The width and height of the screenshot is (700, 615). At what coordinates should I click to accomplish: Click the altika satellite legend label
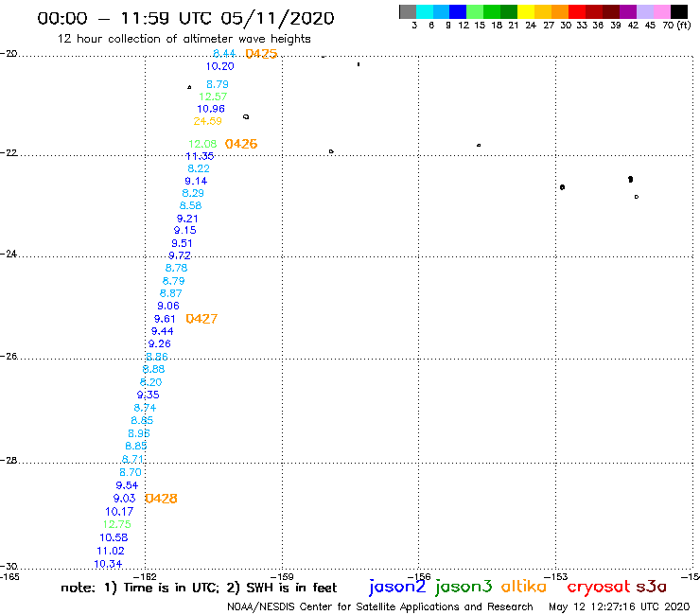coord(524,587)
